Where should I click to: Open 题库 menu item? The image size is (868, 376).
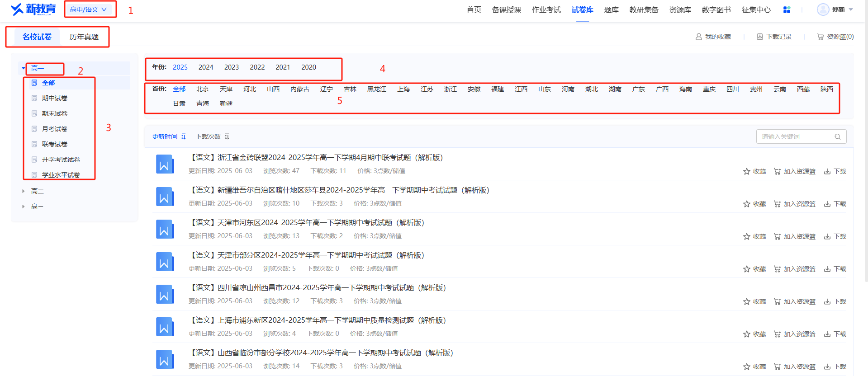pos(611,9)
